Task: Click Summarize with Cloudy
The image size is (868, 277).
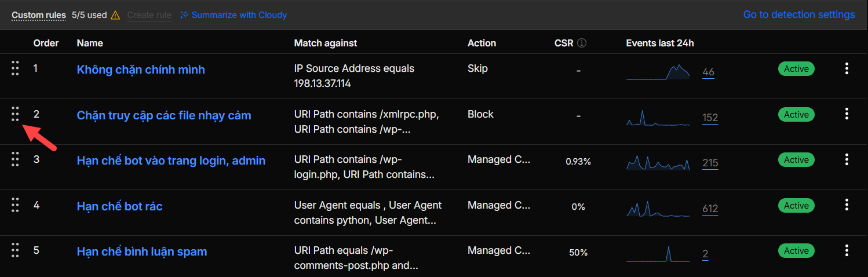Action: (x=234, y=15)
